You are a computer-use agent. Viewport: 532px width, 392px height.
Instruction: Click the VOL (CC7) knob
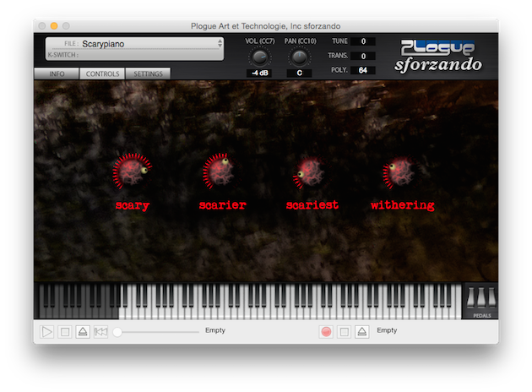click(260, 57)
